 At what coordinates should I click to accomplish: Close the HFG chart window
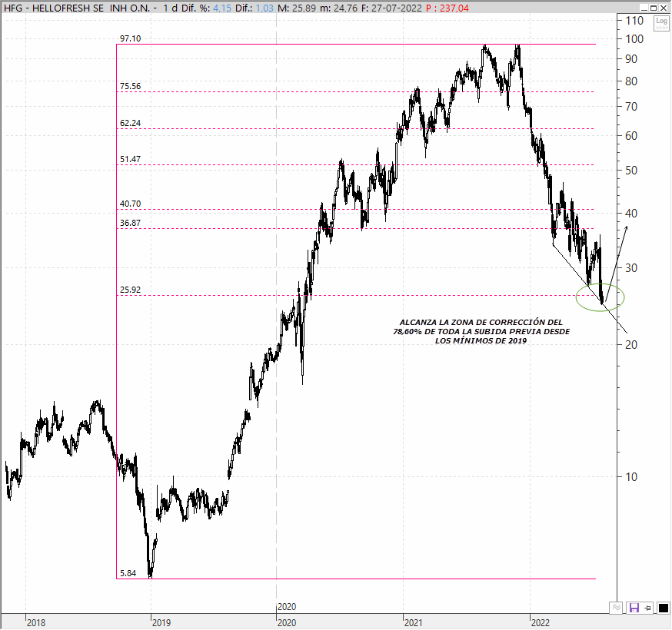pyautogui.click(x=664, y=8)
